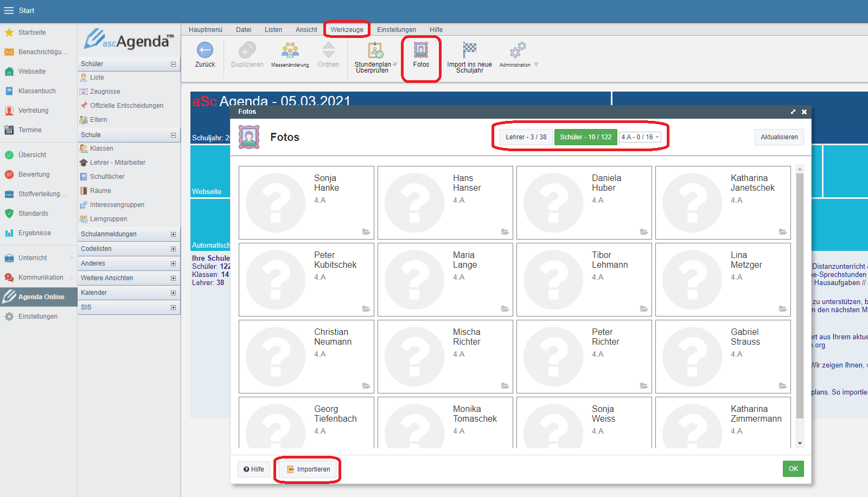The image size is (868, 497).
Task: Open the Listen menu
Action: coord(273,30)
